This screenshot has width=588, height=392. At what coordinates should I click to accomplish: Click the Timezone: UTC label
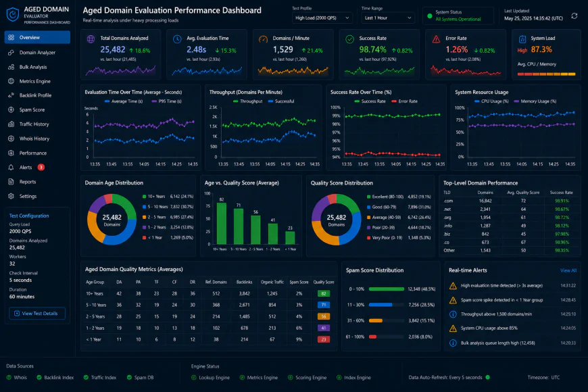(543, 377)
